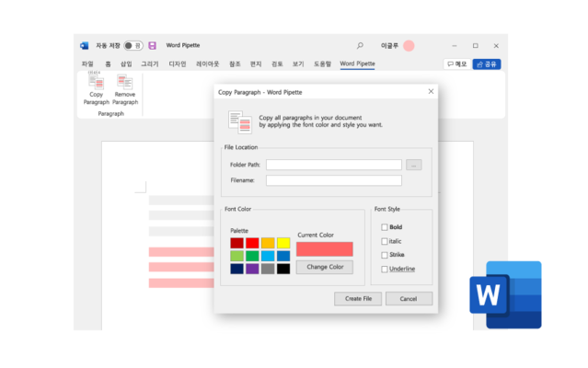The height and width of the screenshot is (368, 588).
Task: Pick the dark green palette swatch
Action: click(x=252, y=256)
